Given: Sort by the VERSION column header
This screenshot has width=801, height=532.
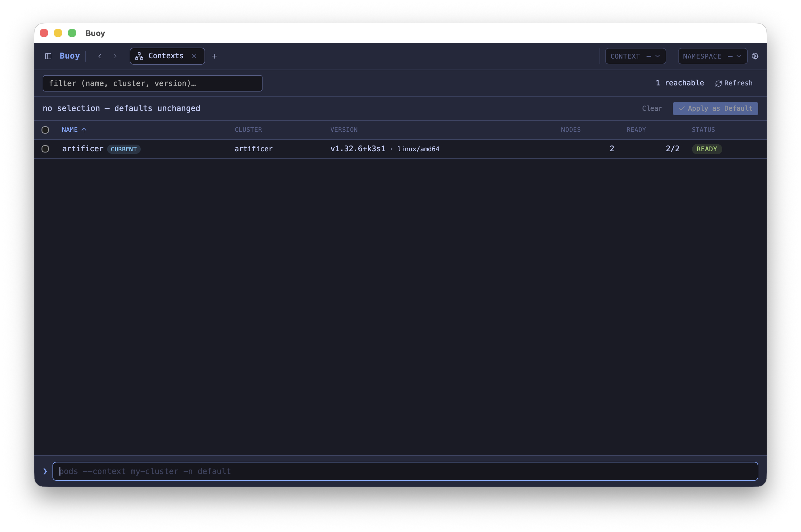Looking at the screenshot, I should pyautogui.click(x=344, y=130).
